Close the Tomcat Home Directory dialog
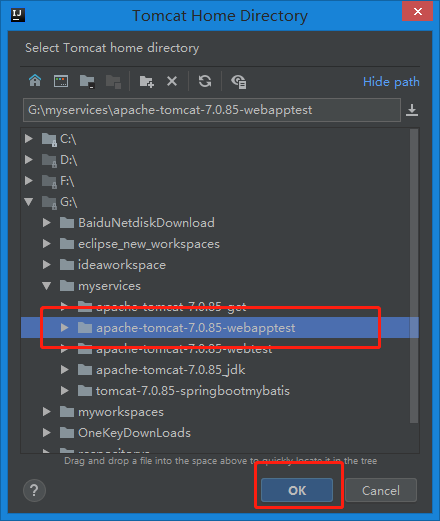440x521 pixels. point(418,12)
